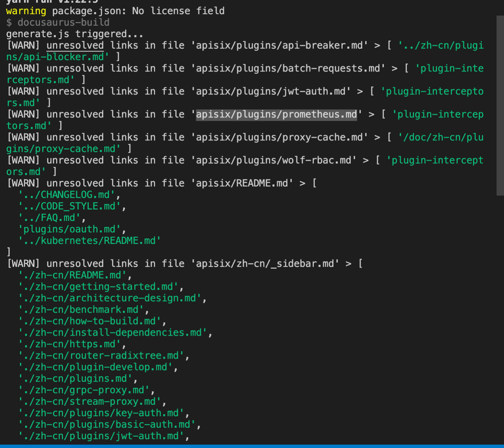Click the './zh-cn/how-to-build.md' entry

90,321
